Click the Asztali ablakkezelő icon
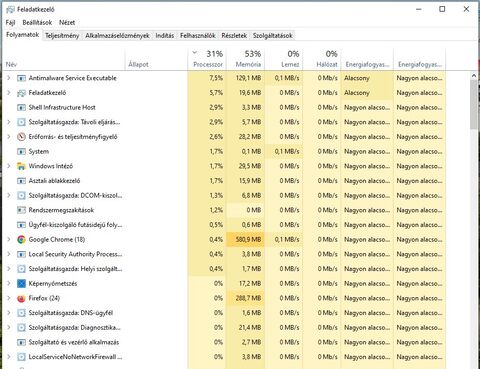480x369 pixels. [21, 181]
